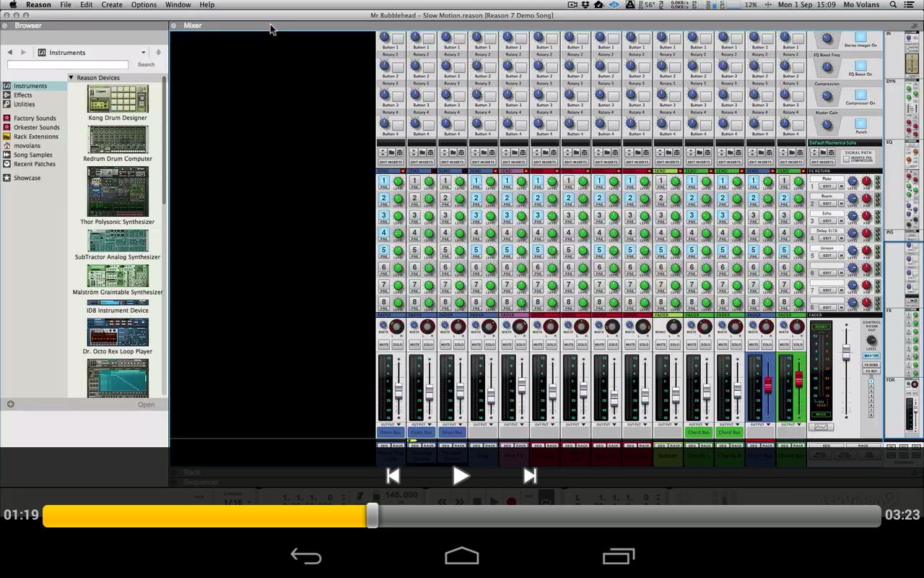Viewport: 924px width, 578px height.
Task: Open the File menu
Action: [x=66, y=4]
